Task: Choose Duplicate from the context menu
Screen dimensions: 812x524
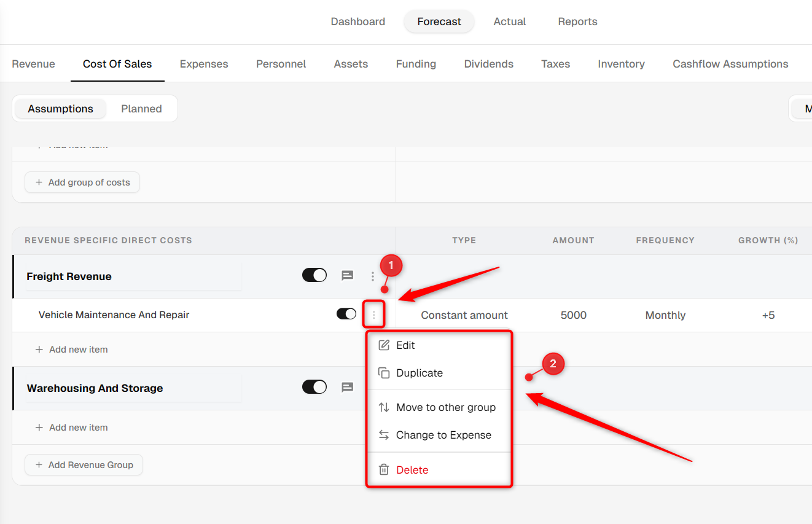Action: (x=439, y=373)
